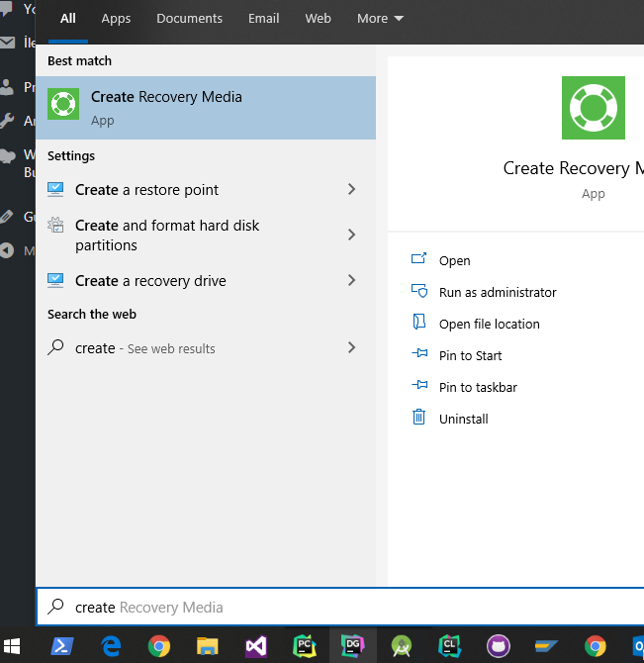Expand arrow for create web results
Viewport: 644px width, 663px height.
coord(351,347)
